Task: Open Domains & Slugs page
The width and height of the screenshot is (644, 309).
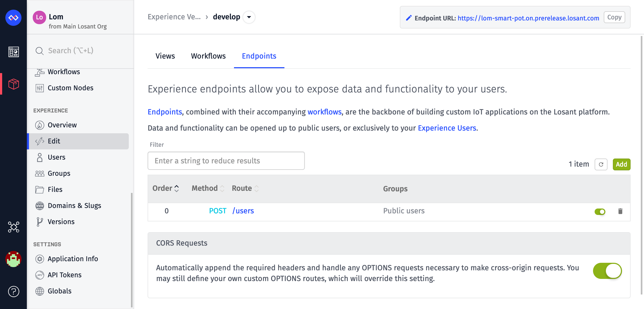Action: pos(78,206)
